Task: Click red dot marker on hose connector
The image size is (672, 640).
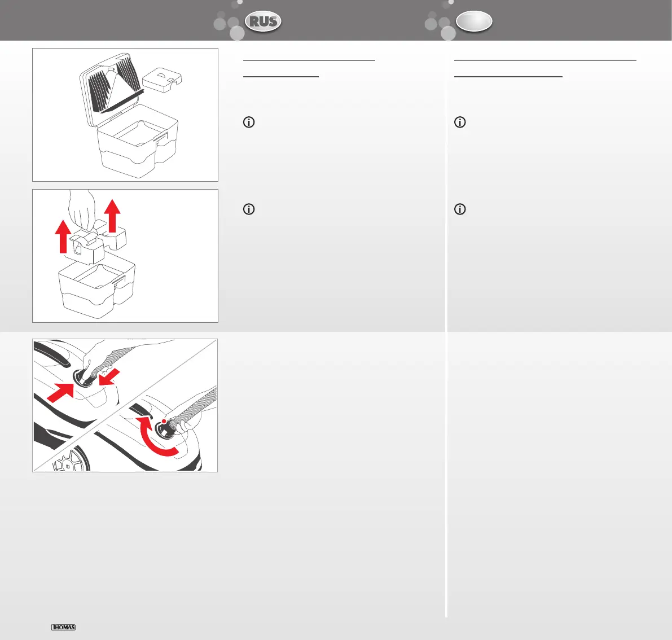Action: (x=164, y=422)
